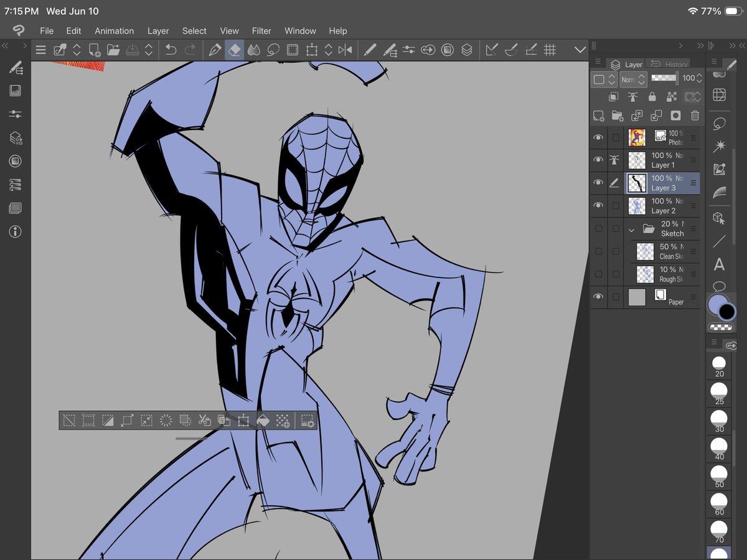Adjust the layer opacity slider
This screenshot has height=560, width=747.
[664, 78]
